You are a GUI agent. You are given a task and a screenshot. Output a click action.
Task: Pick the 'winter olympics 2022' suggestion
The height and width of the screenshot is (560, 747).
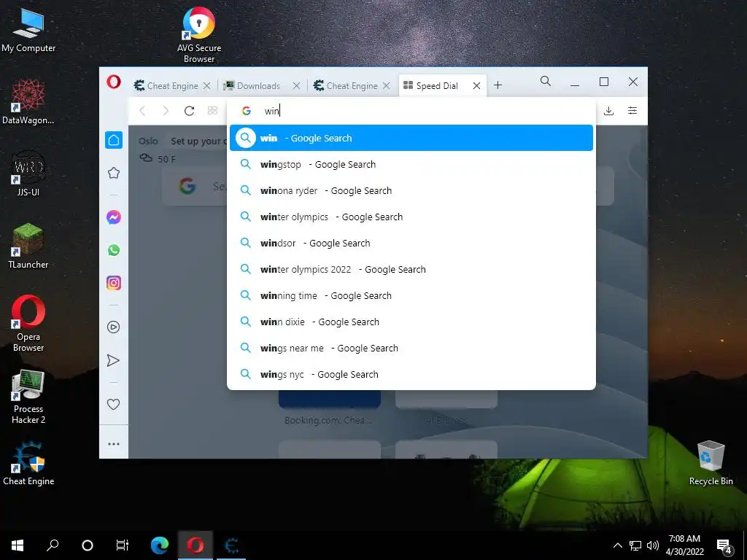coord(411,270)
